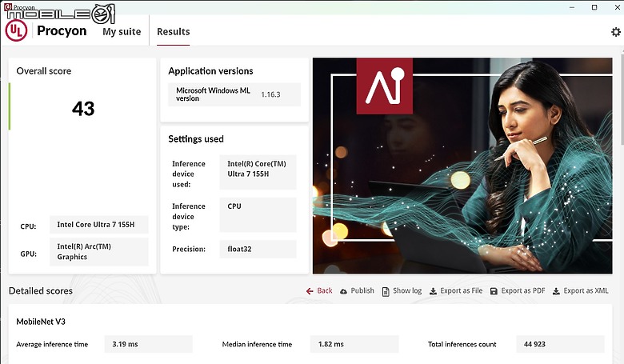Image resolution: width=624 pixels, height=364 pixels.
Task: Click Precision value float32
Action: [258, 249]
